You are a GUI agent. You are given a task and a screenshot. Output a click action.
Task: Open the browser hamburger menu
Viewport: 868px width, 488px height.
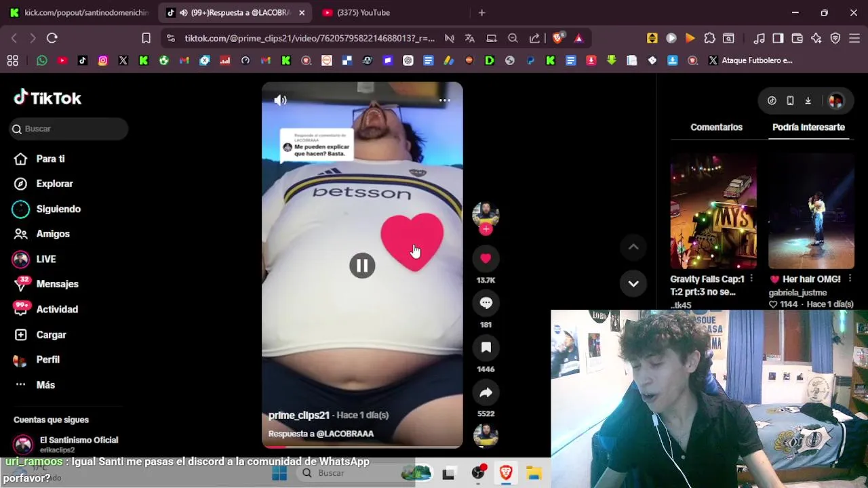click(854, 38)
